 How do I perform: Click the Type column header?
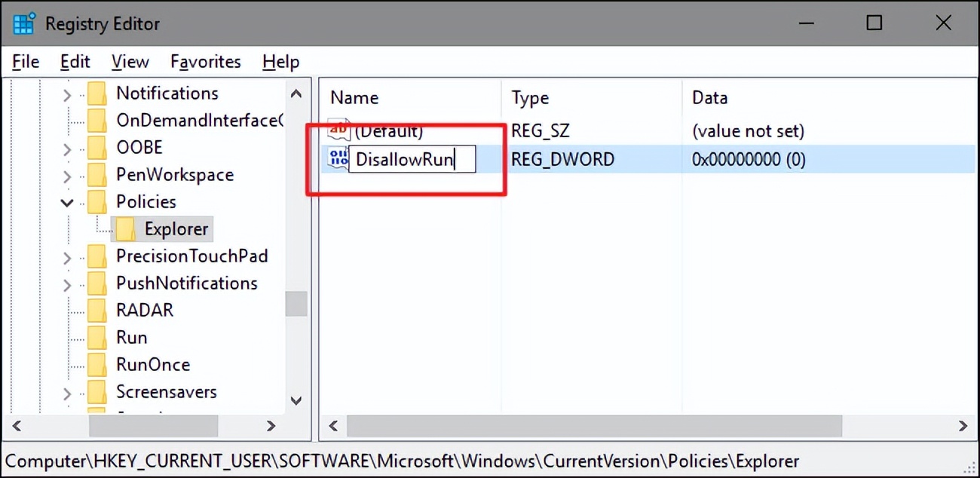tap(530, 97)
